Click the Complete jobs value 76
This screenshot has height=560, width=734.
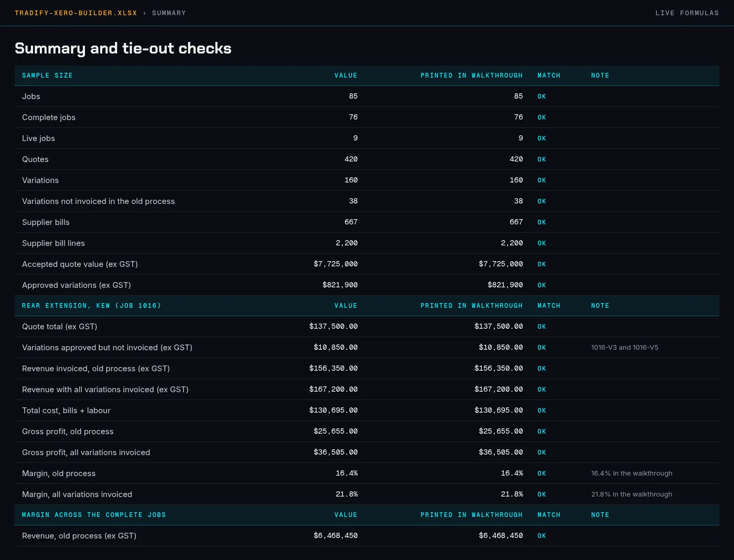[353, 117]
